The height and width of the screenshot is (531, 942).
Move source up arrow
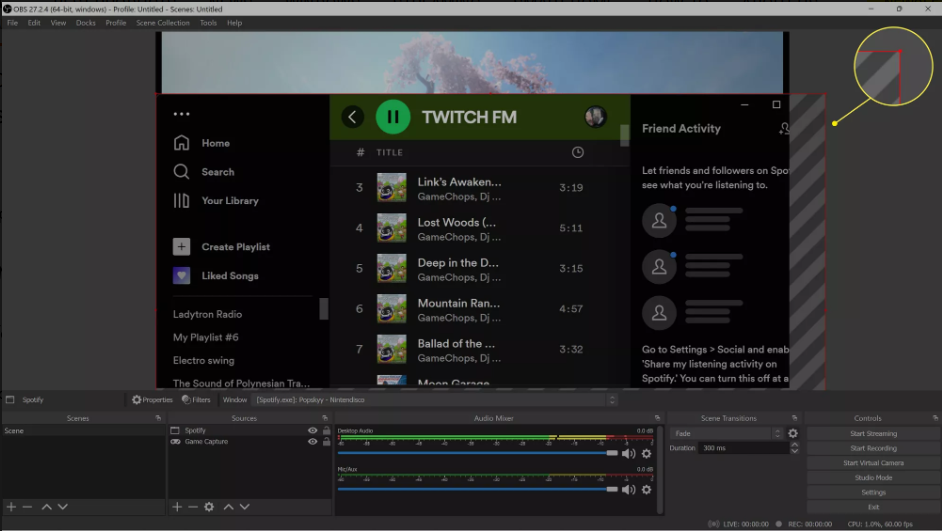(x=228, y=507)
